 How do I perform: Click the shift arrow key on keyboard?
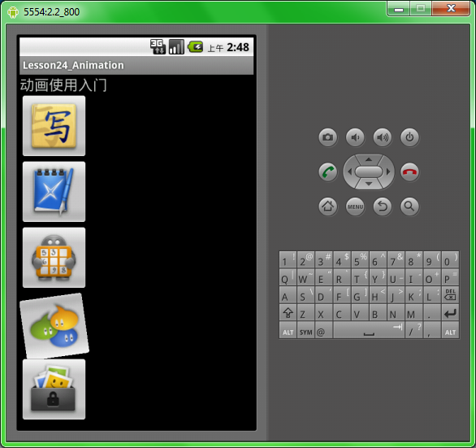tap(288, 312)
